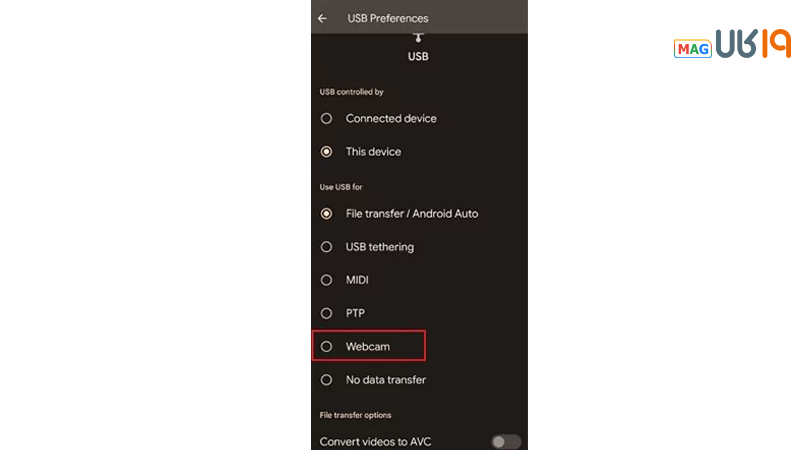This screenshot has height=450, width=800.
Task: Select the Connected device radio button
Action: click(x=326, y=118)
